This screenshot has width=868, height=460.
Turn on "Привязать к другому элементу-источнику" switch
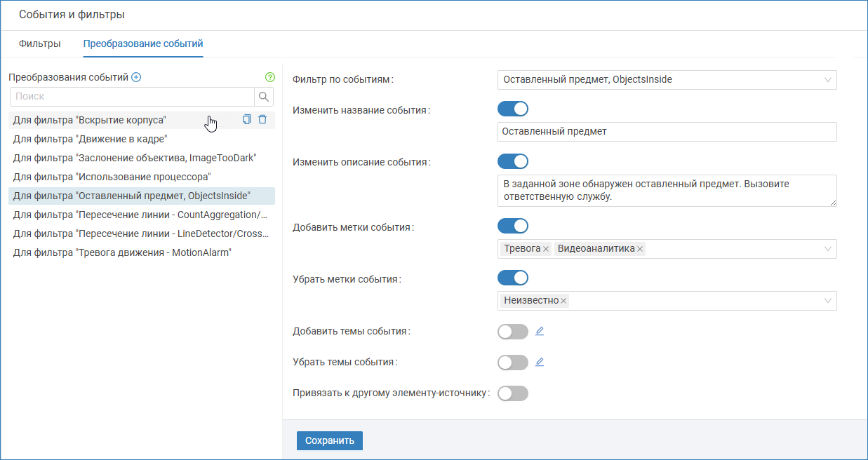click(513, 393)
